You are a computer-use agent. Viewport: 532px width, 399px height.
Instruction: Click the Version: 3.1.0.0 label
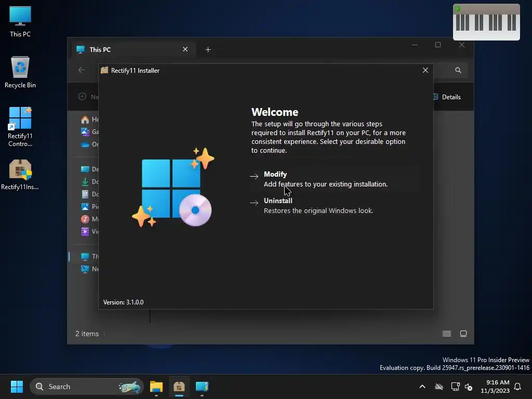coord(124,302)
